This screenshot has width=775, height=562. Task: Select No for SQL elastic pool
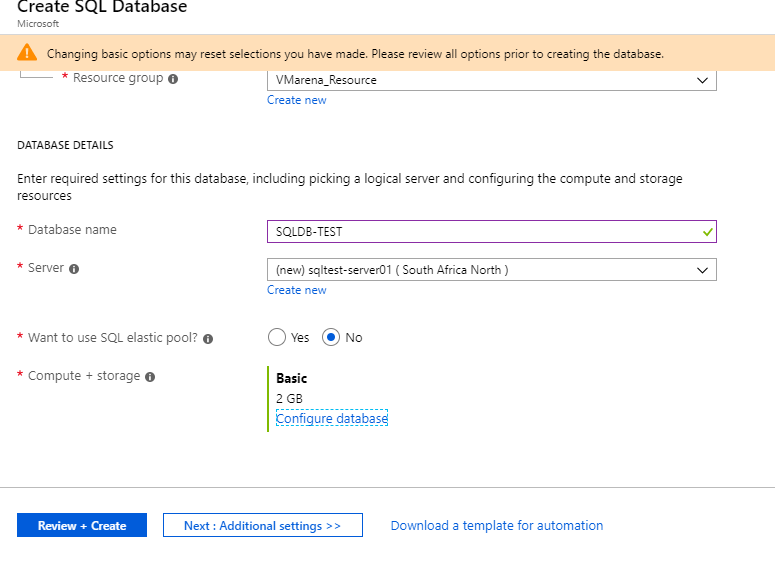coord(331,338)
